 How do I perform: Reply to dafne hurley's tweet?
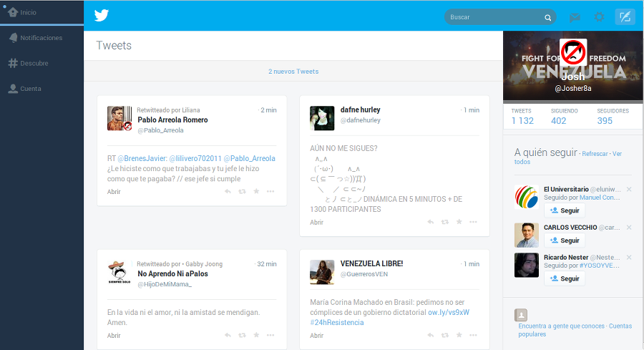coord(431,222)
